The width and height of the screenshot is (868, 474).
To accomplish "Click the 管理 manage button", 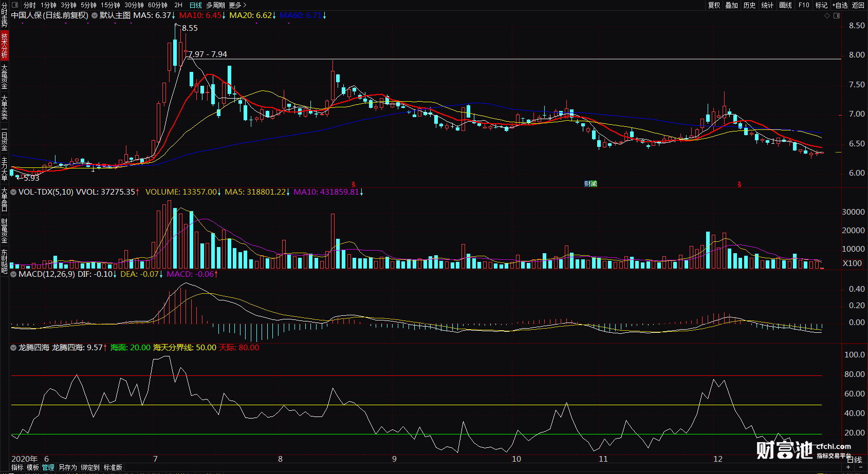I will [48, 468].
